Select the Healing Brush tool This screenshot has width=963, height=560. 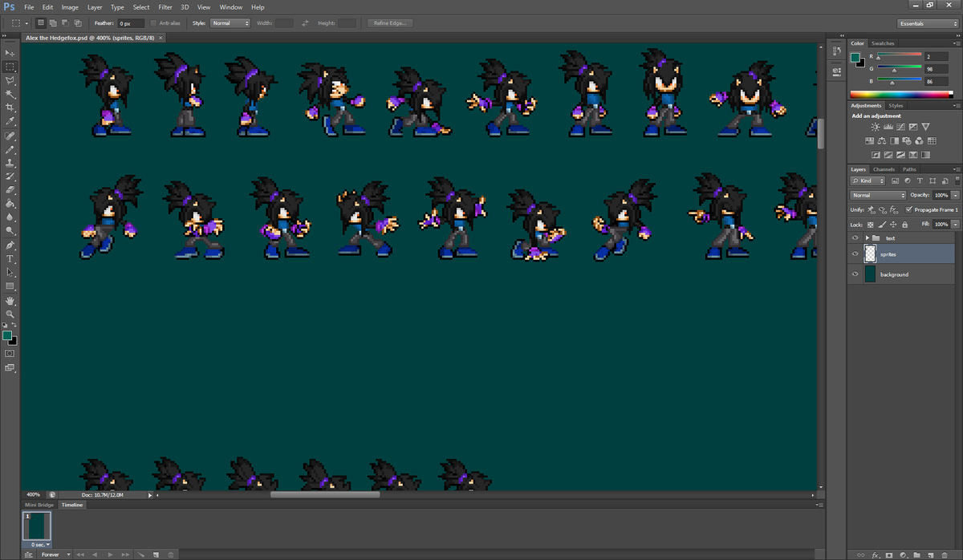point(10,136)
